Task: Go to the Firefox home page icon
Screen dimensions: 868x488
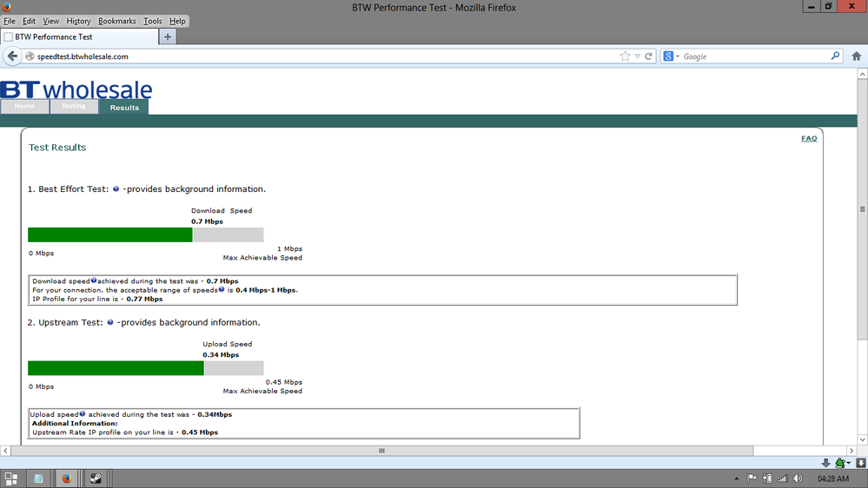Action: pos(857,56)
